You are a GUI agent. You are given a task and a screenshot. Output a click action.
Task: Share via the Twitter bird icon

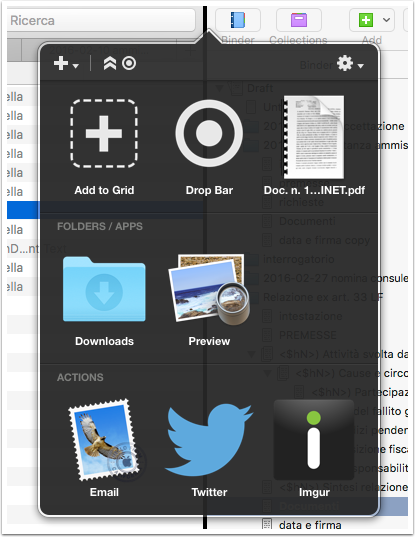209,440
